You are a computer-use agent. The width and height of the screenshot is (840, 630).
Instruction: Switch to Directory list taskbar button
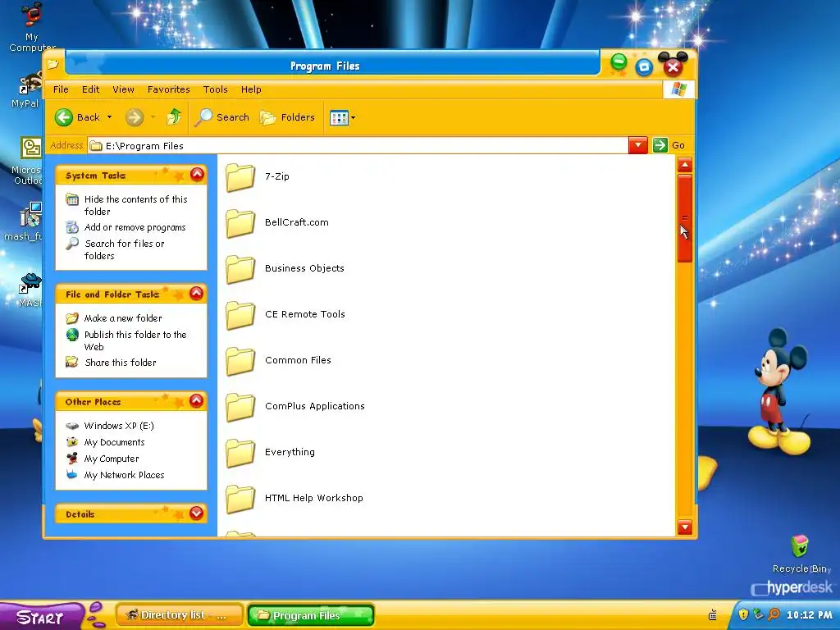click(180, 615)
